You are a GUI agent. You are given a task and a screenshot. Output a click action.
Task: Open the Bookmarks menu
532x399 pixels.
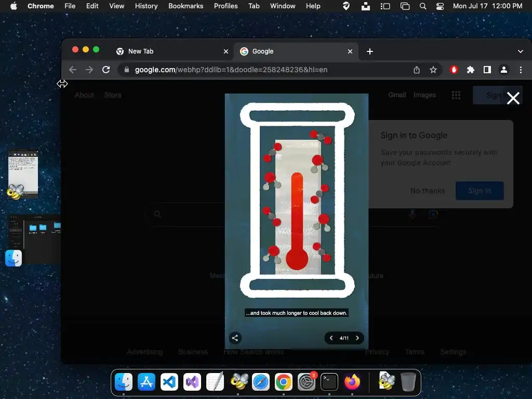pyautogui.click(x=185, y=6)
